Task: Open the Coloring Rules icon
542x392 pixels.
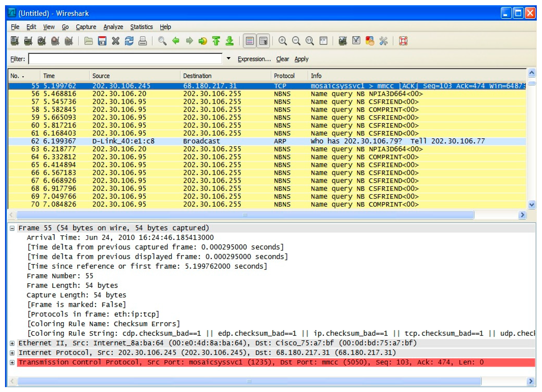Action: pos(370,41)
